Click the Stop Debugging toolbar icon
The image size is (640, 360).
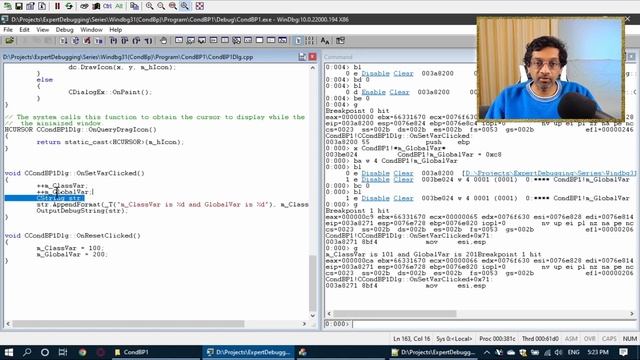[x=87, y=40]
